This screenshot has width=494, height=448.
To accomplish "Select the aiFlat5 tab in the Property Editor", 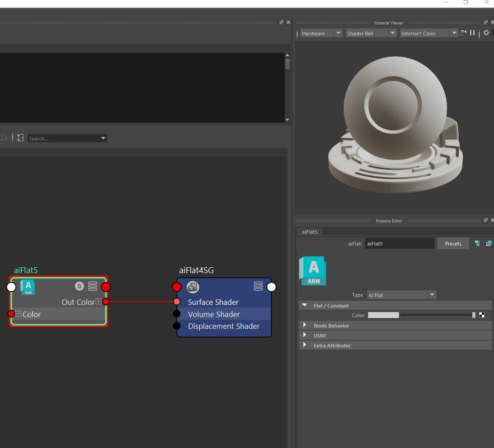I will pyautogui.click(x=309, y=231).
